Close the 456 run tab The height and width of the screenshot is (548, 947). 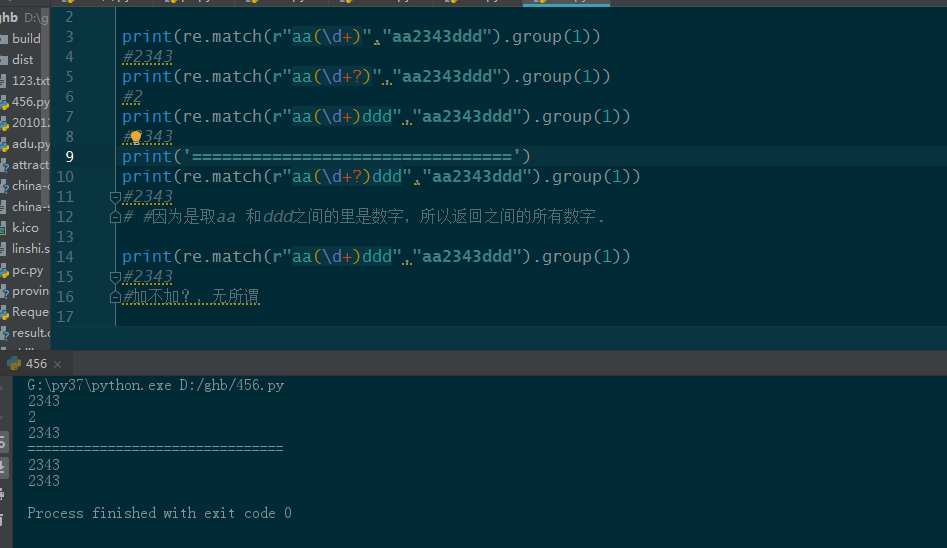[57, 364]
